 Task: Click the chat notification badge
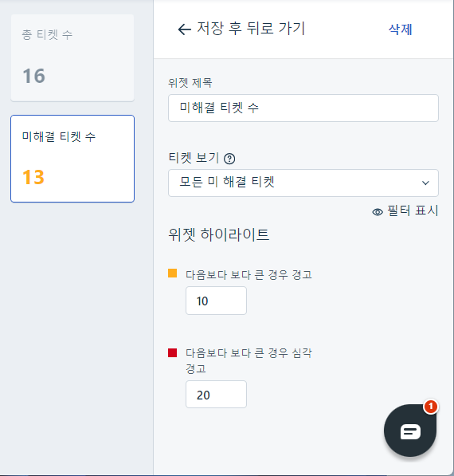click(431, 407)
